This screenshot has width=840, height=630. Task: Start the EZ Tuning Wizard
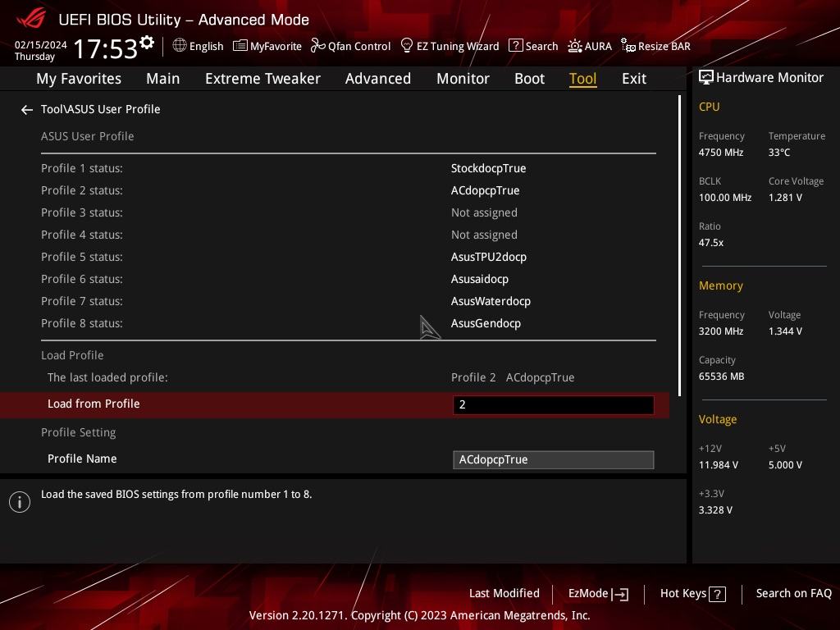click(450, 46)
